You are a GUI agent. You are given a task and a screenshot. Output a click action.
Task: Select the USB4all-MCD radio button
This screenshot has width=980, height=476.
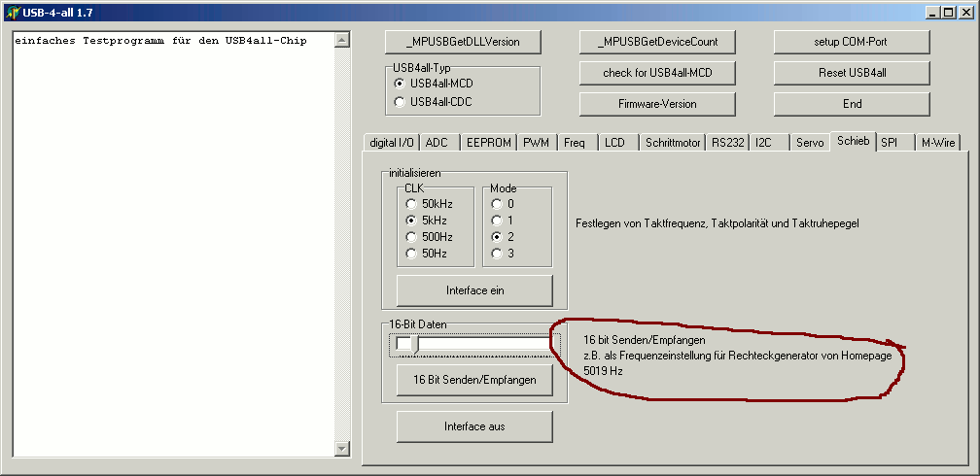[x=400, y=84]
